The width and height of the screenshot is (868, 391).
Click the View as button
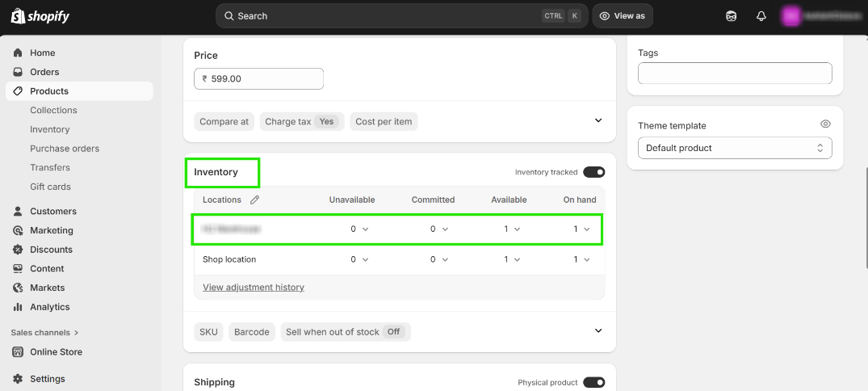pyautogui.click(x=623, y=16)
